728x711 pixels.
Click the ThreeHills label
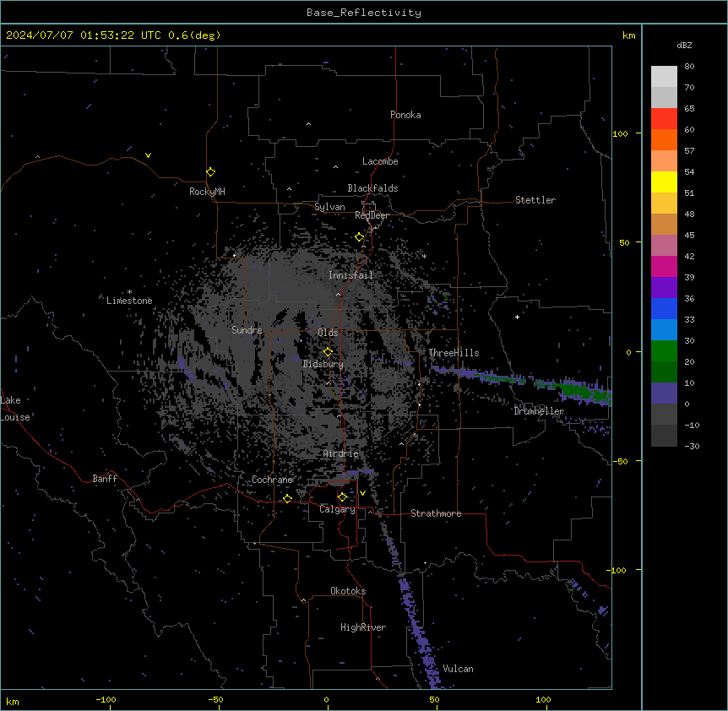click(x=454, y=353)
